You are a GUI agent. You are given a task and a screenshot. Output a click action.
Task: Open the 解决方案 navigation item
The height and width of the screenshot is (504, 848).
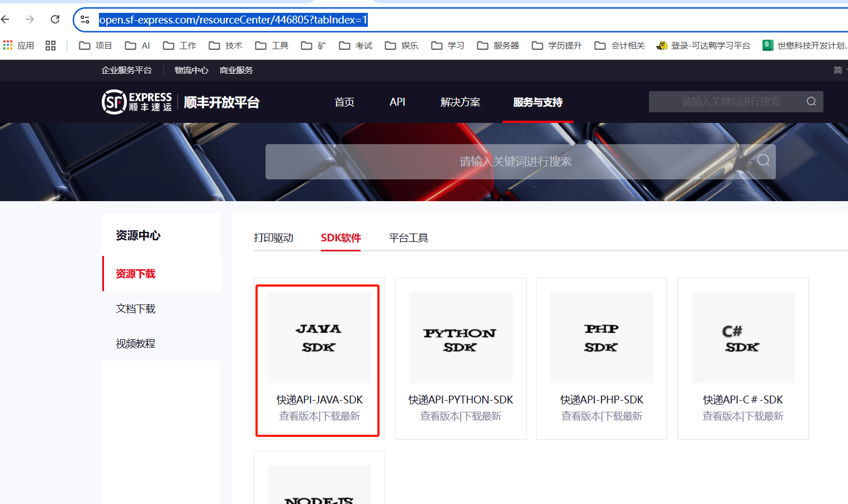(x=461, y=102)
